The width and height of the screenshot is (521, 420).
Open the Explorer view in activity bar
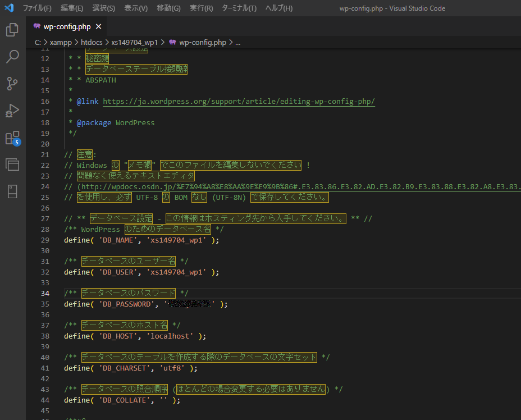pyautogui.click(x=12, y=30)
